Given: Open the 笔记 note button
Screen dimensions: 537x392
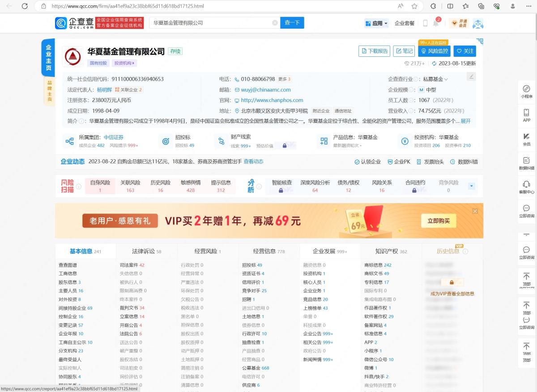Looking at the screenshot, I should tap(403, 51).
